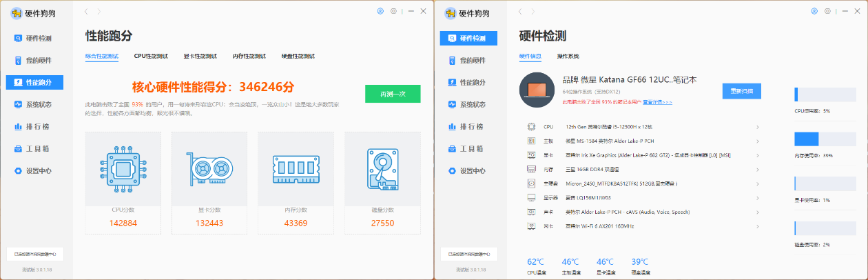Open 设置中心 in the right window sidebar
Viewport: 868px width, 280px height.
point(468,171)
